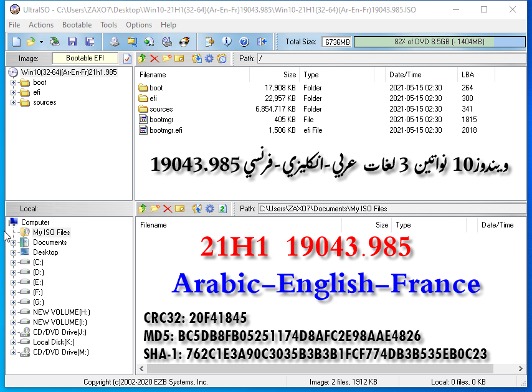Screen dimensions: 532x392
Task: Expand the NEW VOLUME(H:) node
Action: coord(13,312)
